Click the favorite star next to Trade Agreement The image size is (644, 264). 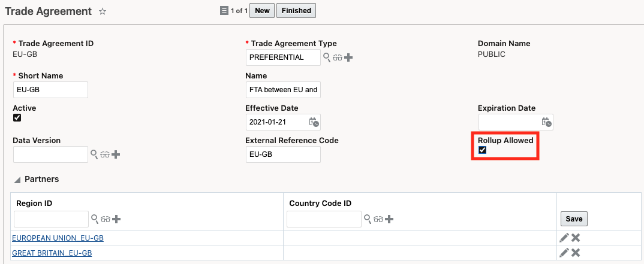click(103, 11)
